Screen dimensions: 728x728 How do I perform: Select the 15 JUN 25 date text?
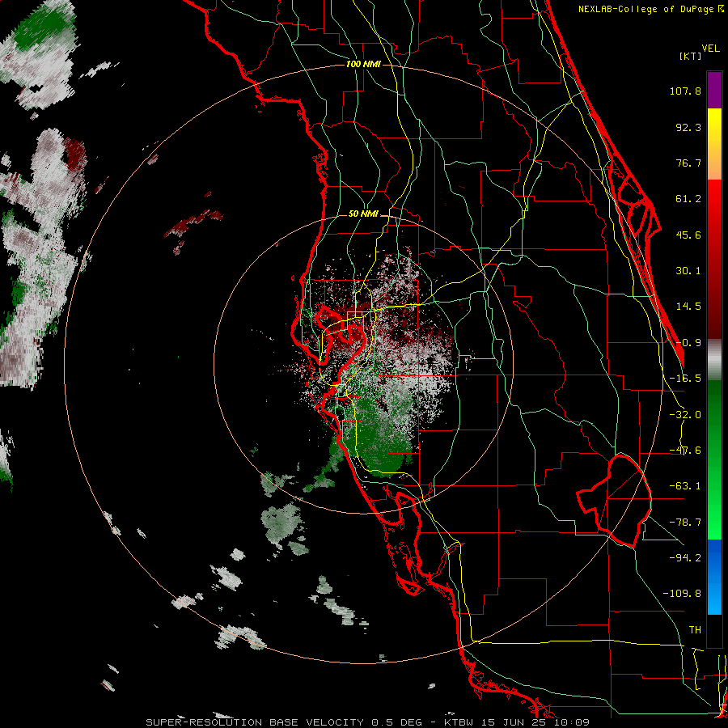pos(515,722)
